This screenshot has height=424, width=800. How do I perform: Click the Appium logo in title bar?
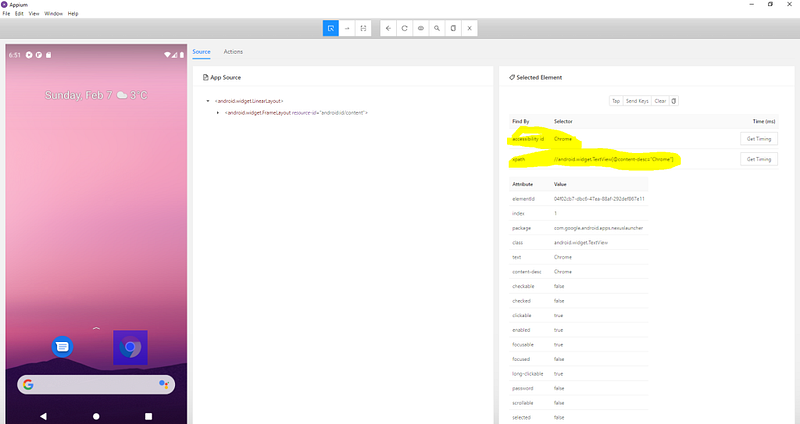pyautogui.click(x=5, y=5)
